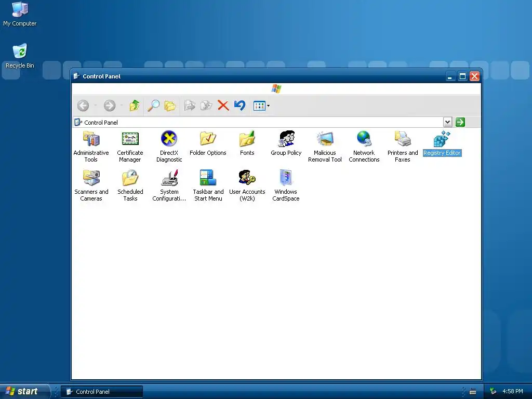The height and width of the screenshot is (399, 532).
Task: Open Scheduled Tasks icon
Action: [x=130, y=178]
